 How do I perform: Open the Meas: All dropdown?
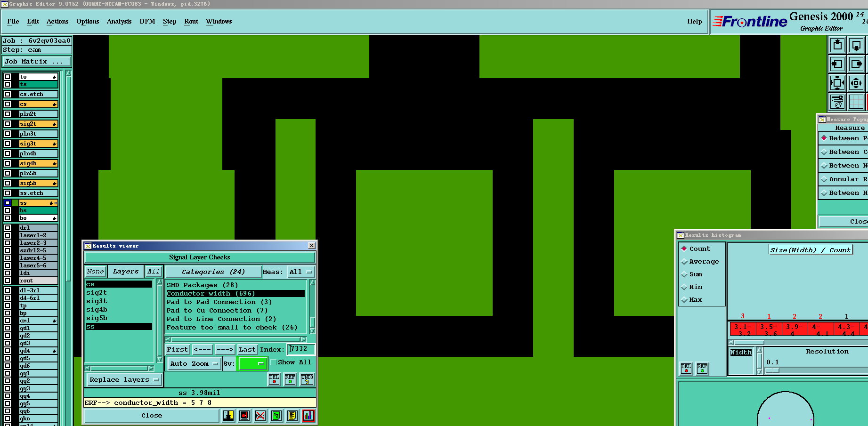pyautogui.click(x=300, y=272)
